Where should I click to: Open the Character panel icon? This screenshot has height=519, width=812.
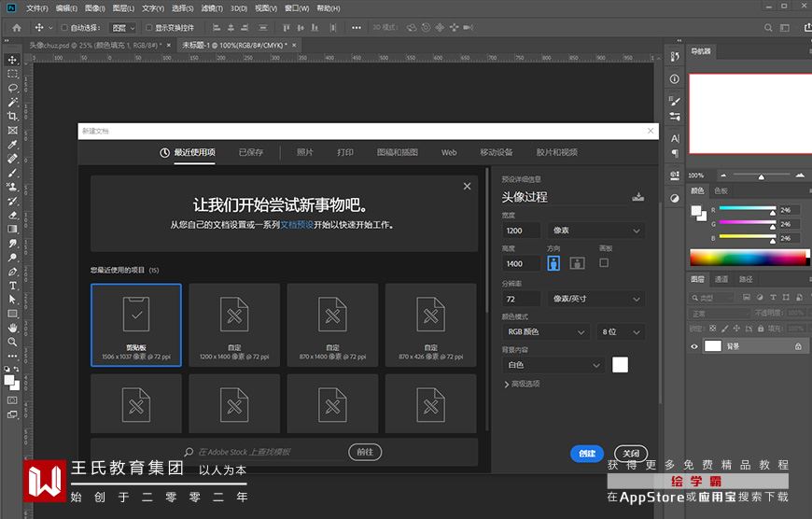click(x=675, y=138)
